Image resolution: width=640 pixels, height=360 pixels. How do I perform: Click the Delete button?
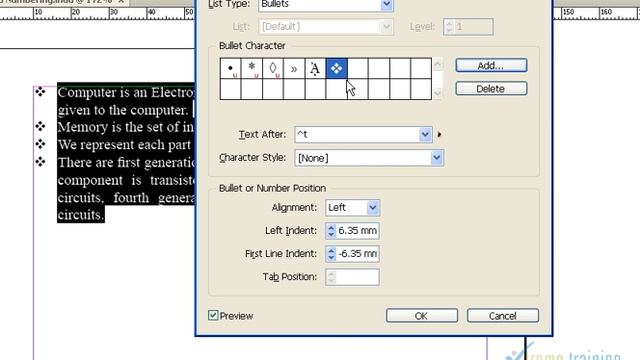tap(491, 89)
